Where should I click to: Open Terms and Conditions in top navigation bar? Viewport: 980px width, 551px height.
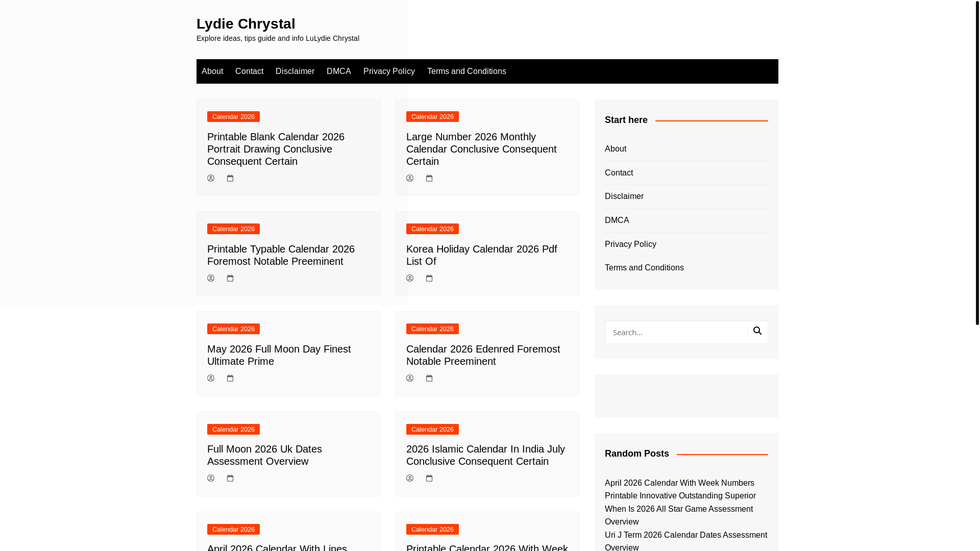pyautogui.click(x=467, y=71)
